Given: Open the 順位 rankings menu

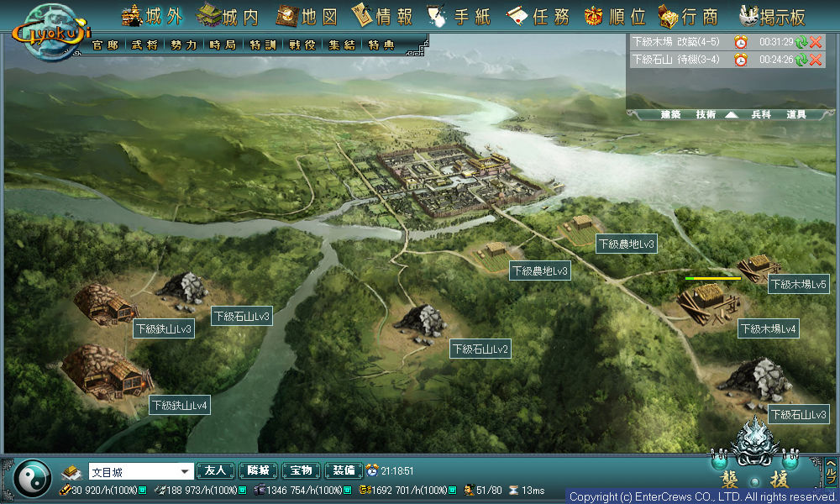Looking at the screenshot, I should 615,17.
